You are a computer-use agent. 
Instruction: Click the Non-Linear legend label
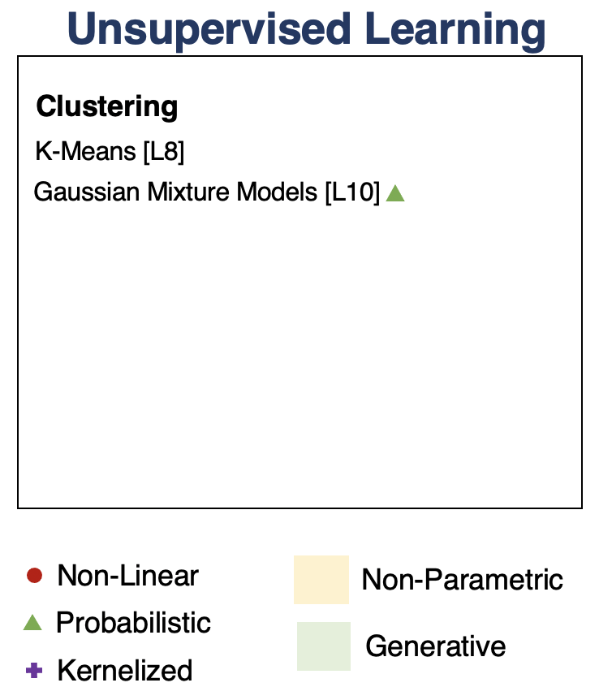pos(127,576)
